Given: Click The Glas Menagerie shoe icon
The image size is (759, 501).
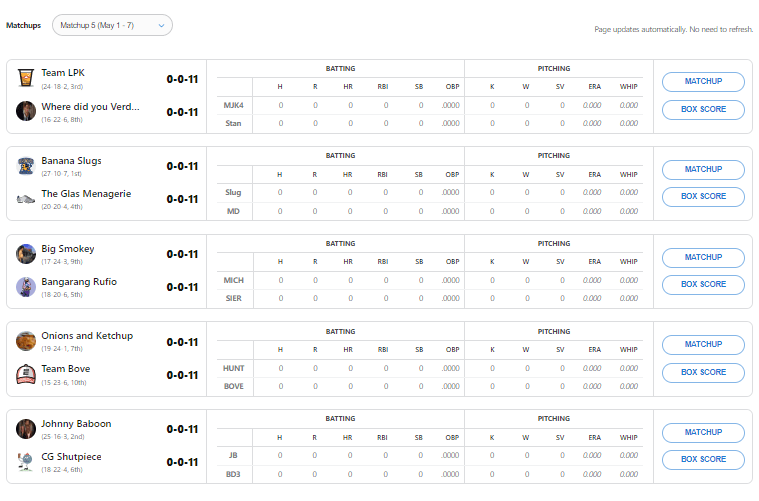Looking at the screenshot, I should (26, 199).
